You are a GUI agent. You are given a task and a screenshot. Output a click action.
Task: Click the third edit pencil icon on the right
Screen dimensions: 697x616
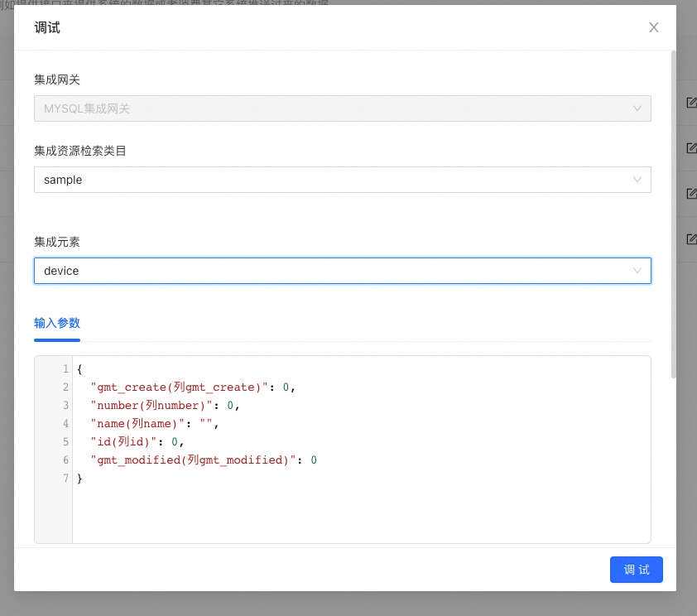[691, 193]
